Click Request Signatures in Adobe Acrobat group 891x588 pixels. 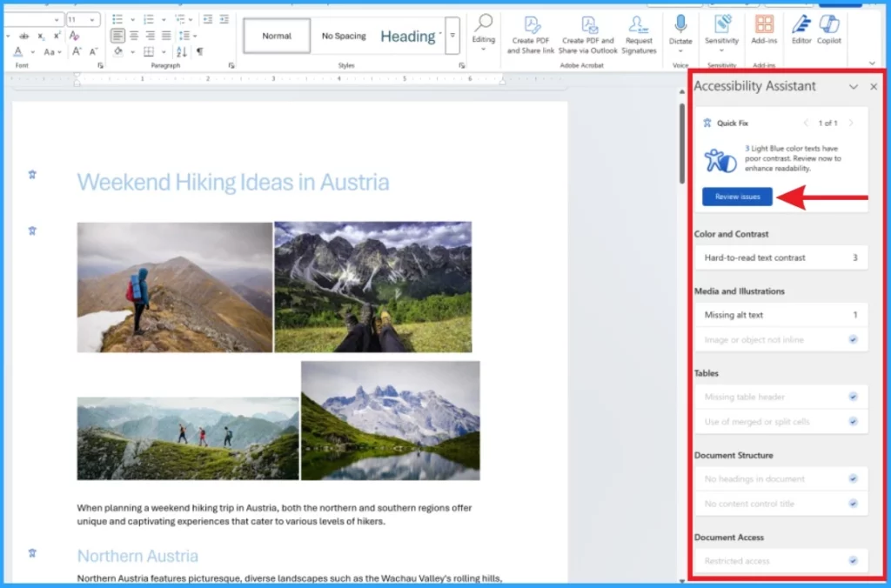point(639,35)
